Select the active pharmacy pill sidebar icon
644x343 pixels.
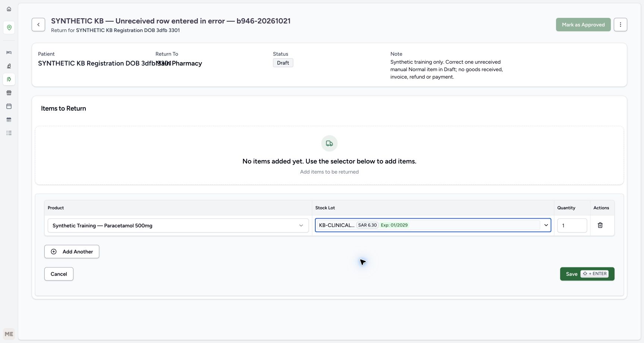(9, 79)
